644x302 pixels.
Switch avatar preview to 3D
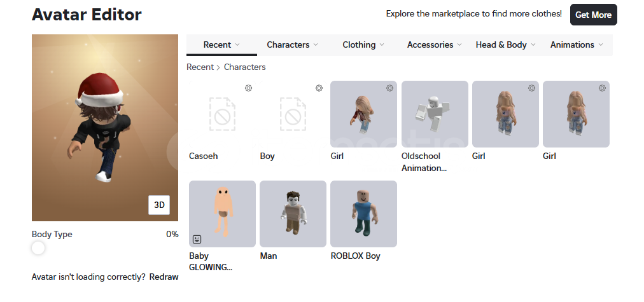tap(159, 205)
